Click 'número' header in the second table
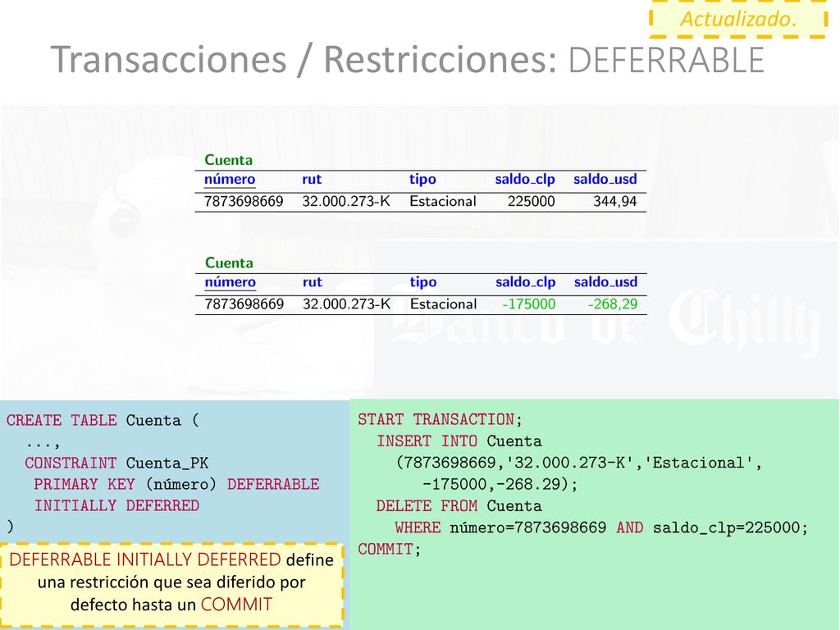Viewport: 840px width, 630px height. click(230, 282)
